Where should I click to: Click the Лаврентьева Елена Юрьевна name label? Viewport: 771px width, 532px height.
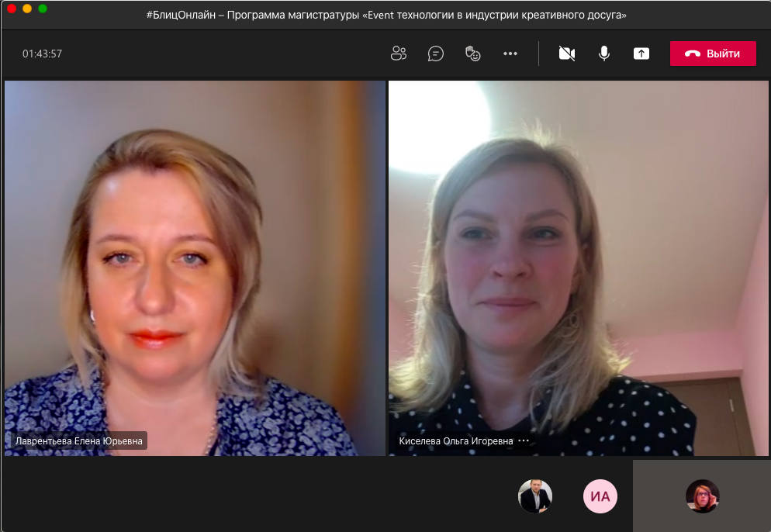click(x=79, y=440)
